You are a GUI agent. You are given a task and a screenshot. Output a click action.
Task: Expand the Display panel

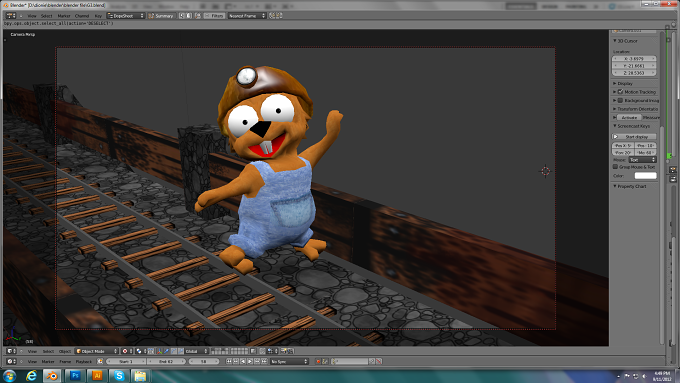coord(623,83)
